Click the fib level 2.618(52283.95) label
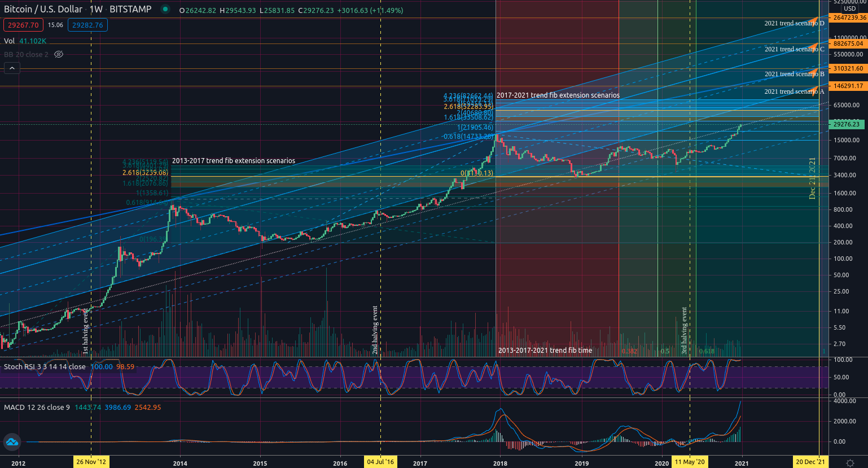 click(x=468, y=107)
